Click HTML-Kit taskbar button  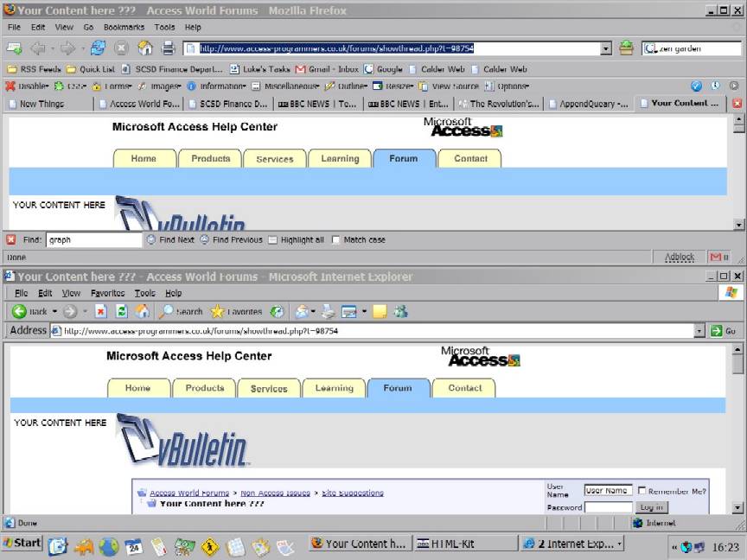[x=465, y=544]
